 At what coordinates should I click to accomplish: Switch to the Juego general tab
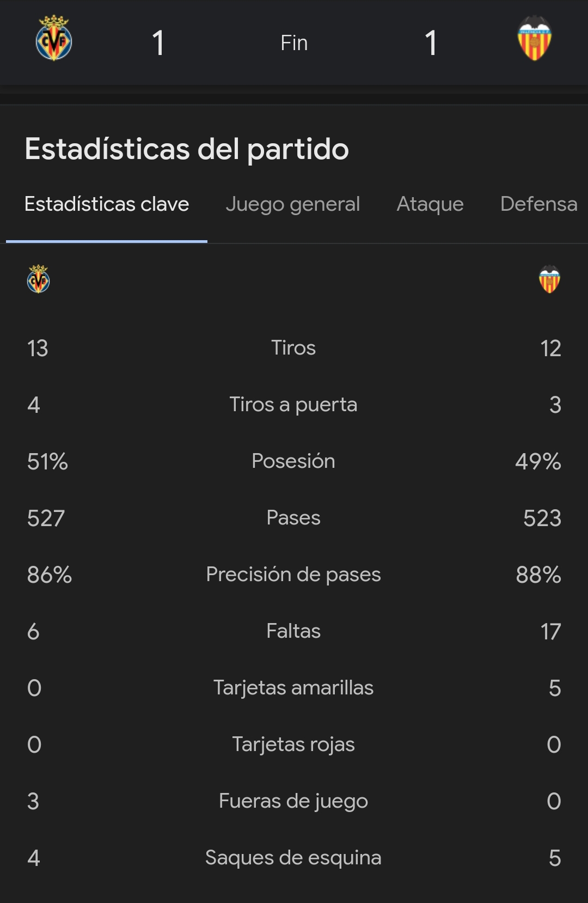click(292, 204)
